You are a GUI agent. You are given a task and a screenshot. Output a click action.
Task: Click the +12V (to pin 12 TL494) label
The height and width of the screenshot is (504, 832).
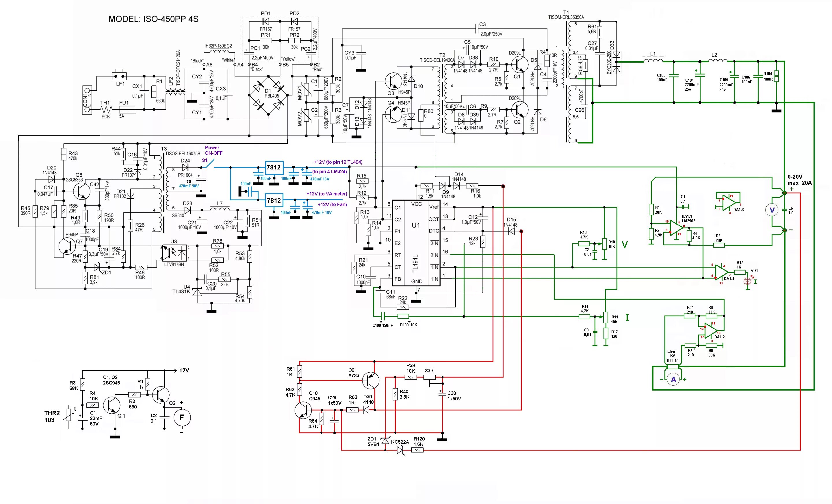(x=338, y=162)
